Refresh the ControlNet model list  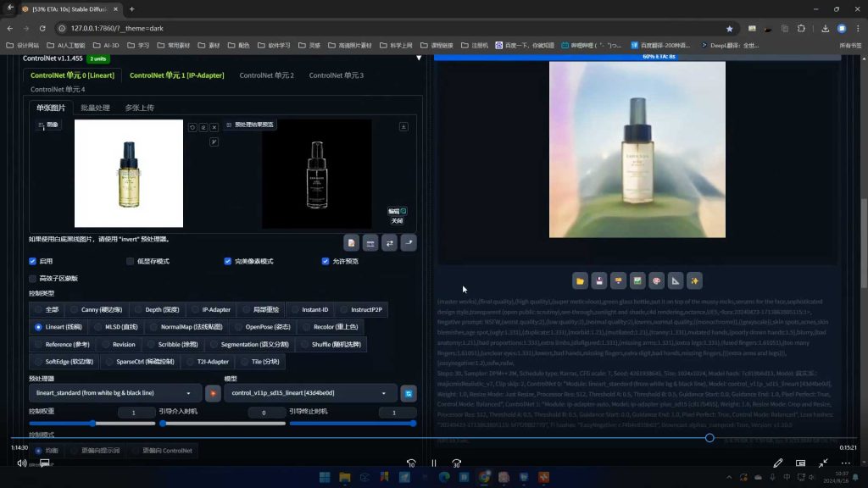click(x=409, y=393)
